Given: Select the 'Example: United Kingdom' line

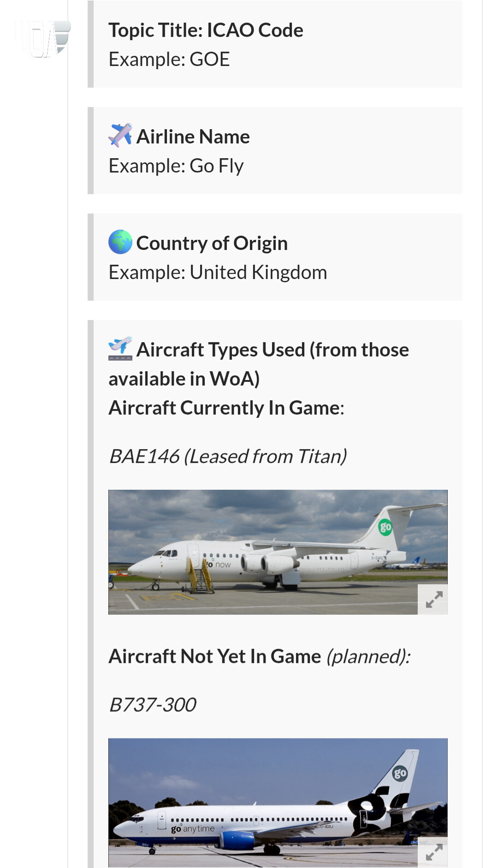Looking at the screenshot, I should click(218, 273).
